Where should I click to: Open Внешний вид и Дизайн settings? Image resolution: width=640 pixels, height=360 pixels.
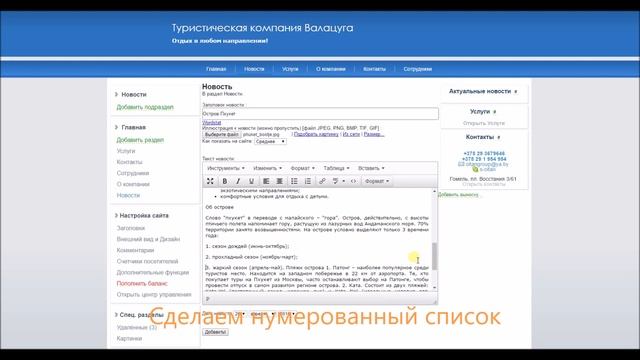(148, 239)
